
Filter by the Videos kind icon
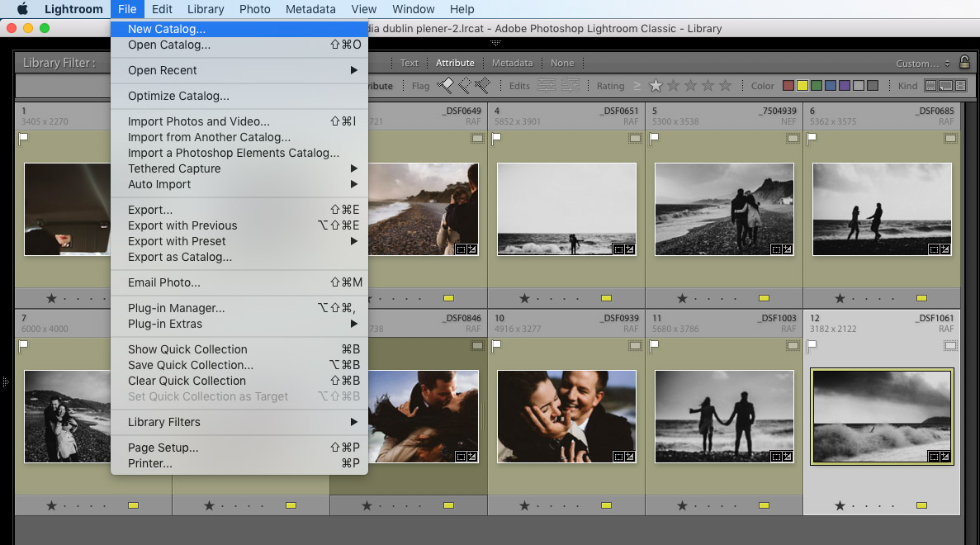pyautogui.click(x=959, y=85)
